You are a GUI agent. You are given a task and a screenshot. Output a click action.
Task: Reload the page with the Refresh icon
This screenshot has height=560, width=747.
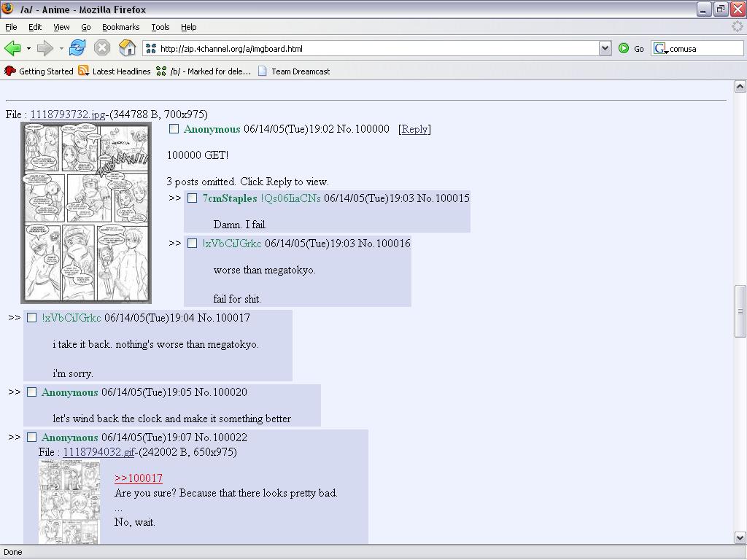[x=77, y=48]
